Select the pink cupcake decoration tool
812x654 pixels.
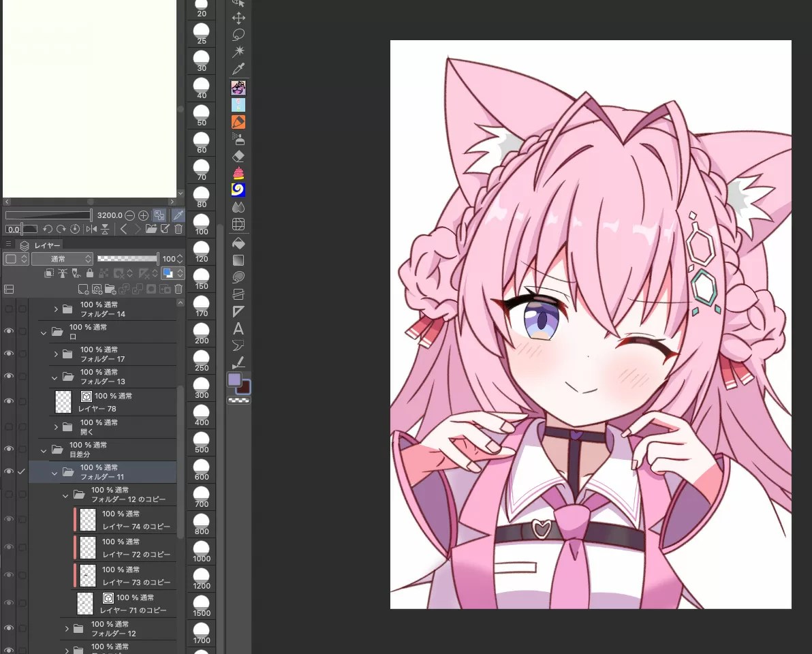(238, 173)
